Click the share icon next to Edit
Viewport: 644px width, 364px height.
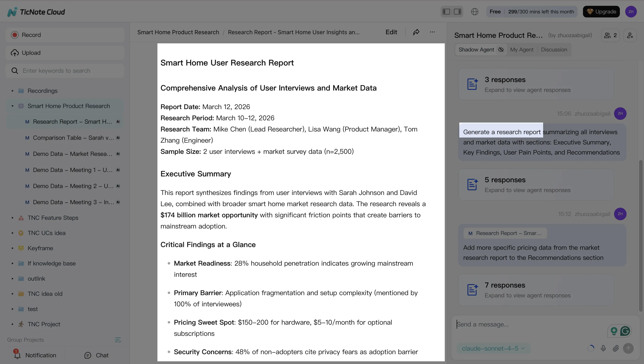[416, 32]
